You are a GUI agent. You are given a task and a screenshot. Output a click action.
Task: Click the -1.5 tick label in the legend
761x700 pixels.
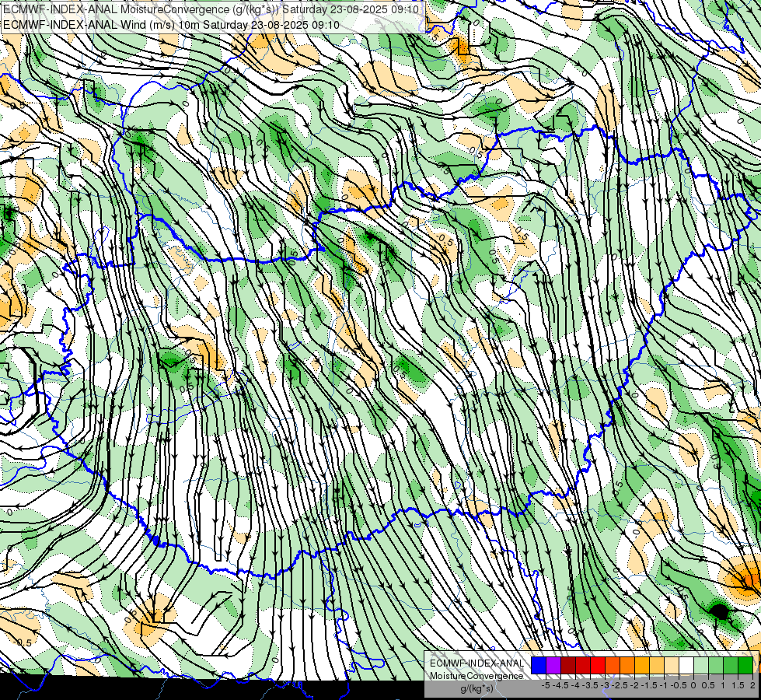coord(649,685)
